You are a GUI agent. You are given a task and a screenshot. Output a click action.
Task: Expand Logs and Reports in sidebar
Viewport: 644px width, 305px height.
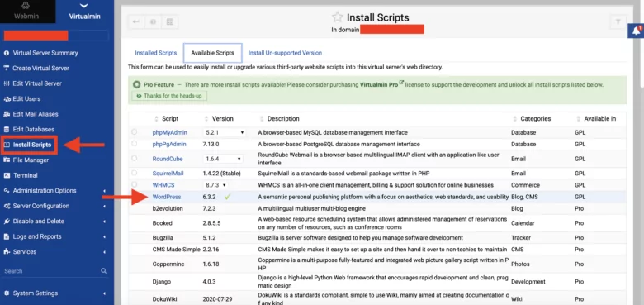pos(54,236)
